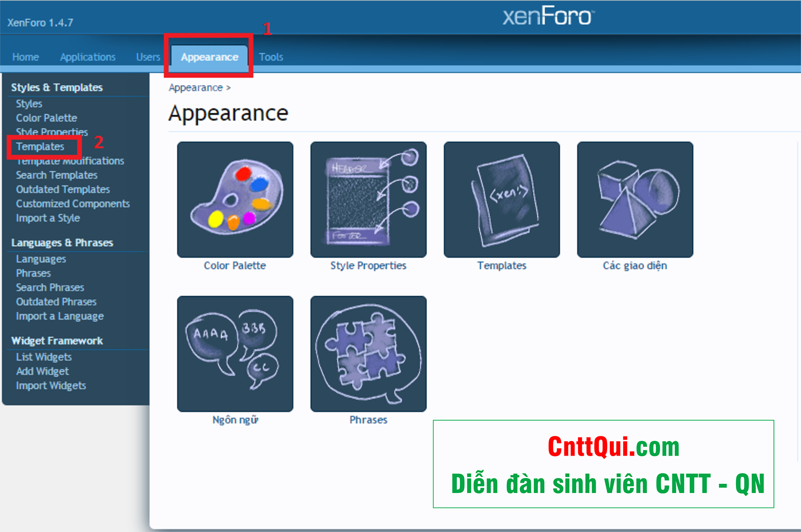Open the Phrases sidebar link
Screen dimensions: 801x532
pos(33,273)
